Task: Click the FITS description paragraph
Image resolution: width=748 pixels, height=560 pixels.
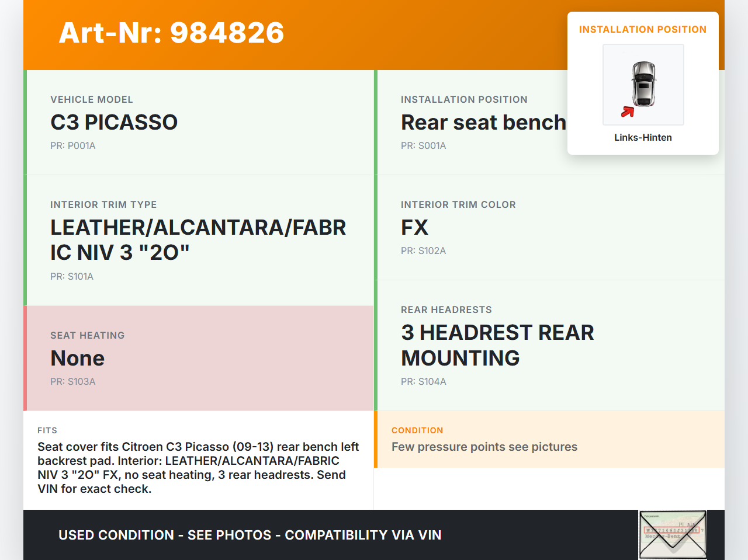Action: 198,468
